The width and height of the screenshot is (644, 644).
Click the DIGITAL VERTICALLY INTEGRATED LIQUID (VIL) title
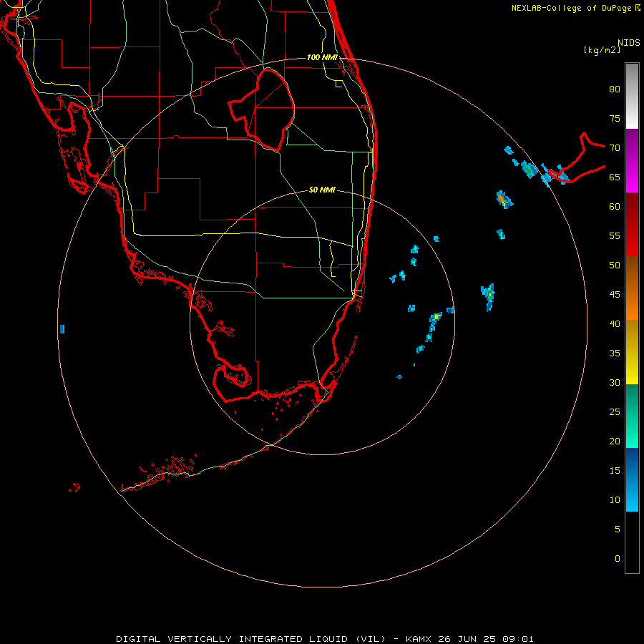point(251,639)
